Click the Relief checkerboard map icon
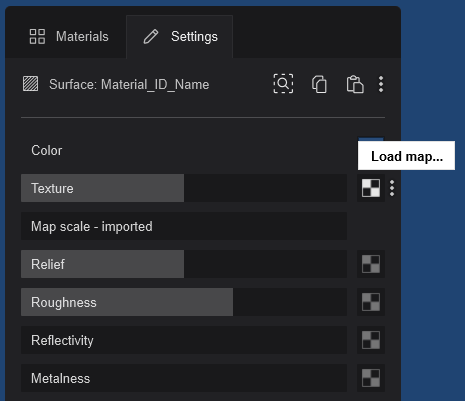This screenshot has height=401, width=465. point(371,264)
